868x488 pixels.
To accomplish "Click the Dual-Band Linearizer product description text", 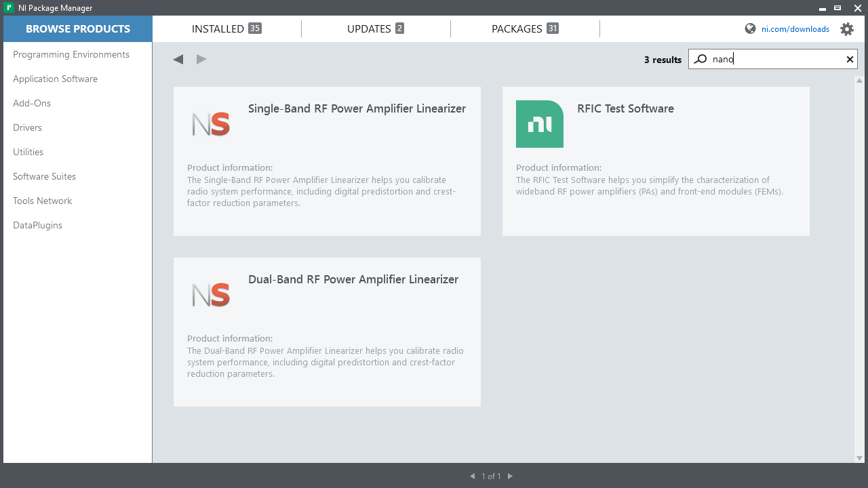I will 325,362.
